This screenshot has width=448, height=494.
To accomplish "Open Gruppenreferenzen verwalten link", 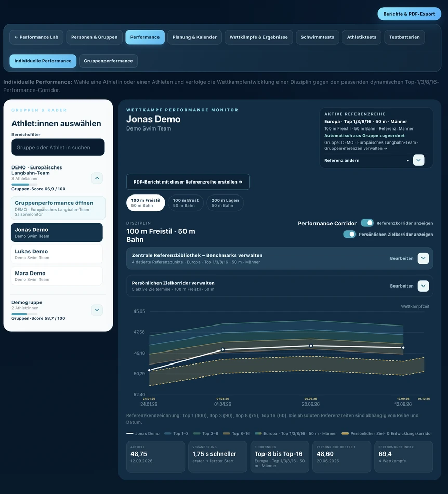I will tap(355, 148).
